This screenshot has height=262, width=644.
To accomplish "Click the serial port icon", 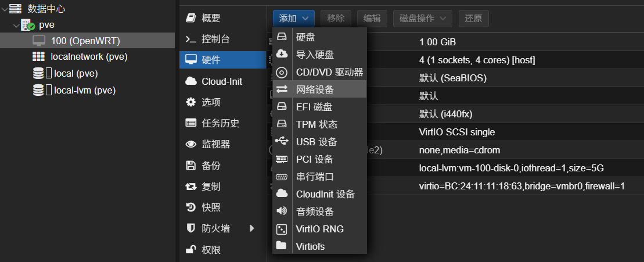I will point(282,177).
